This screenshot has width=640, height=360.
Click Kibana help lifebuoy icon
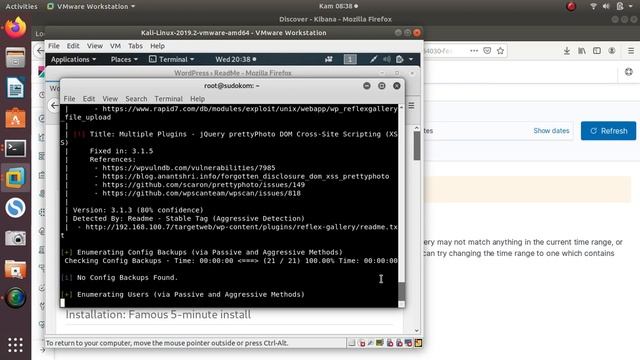pyautogui.click(x=629, y=72)
